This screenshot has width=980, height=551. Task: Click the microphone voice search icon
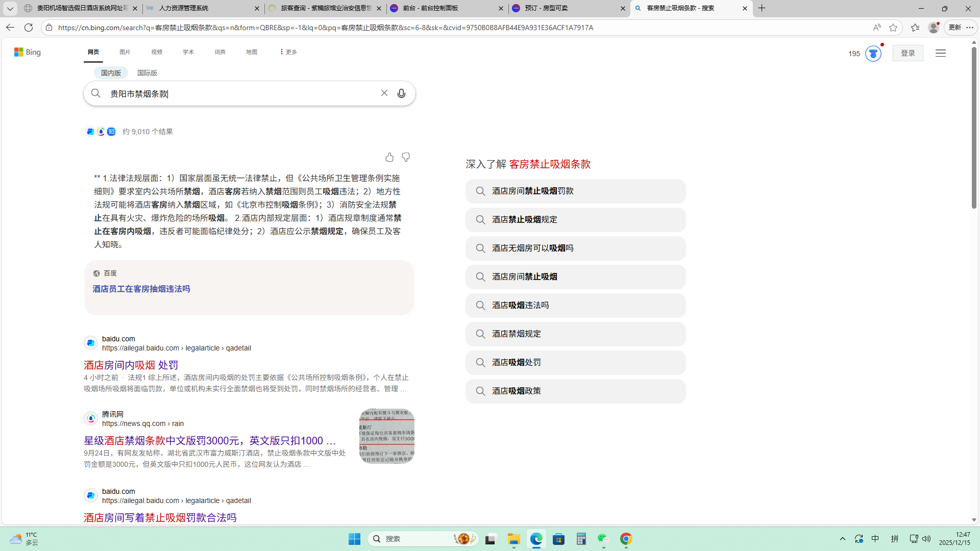coord(401,93)
